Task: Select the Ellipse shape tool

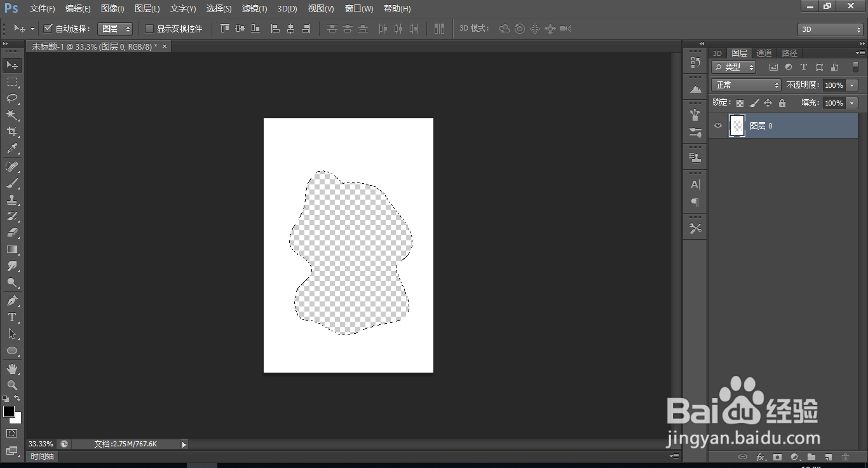Action: 12,350
